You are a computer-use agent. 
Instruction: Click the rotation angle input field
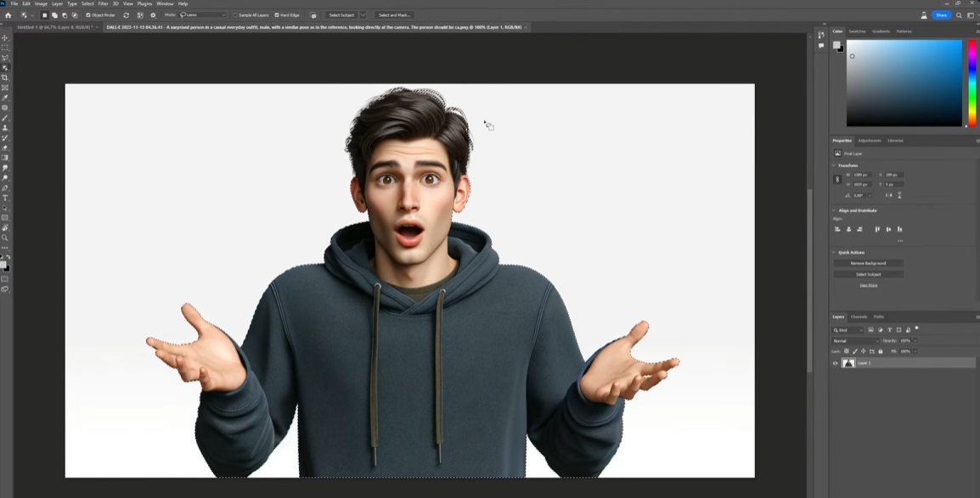point(860,195)
